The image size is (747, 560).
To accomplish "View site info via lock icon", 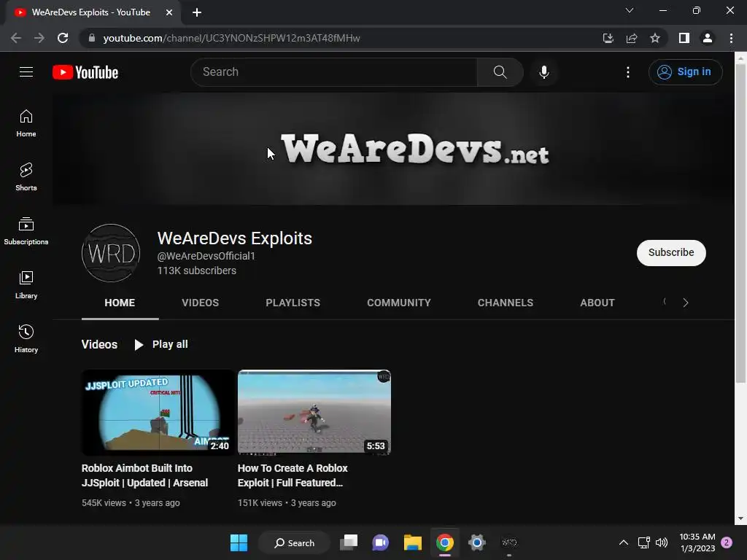I will pyautogui.click(x=92, y=38).
